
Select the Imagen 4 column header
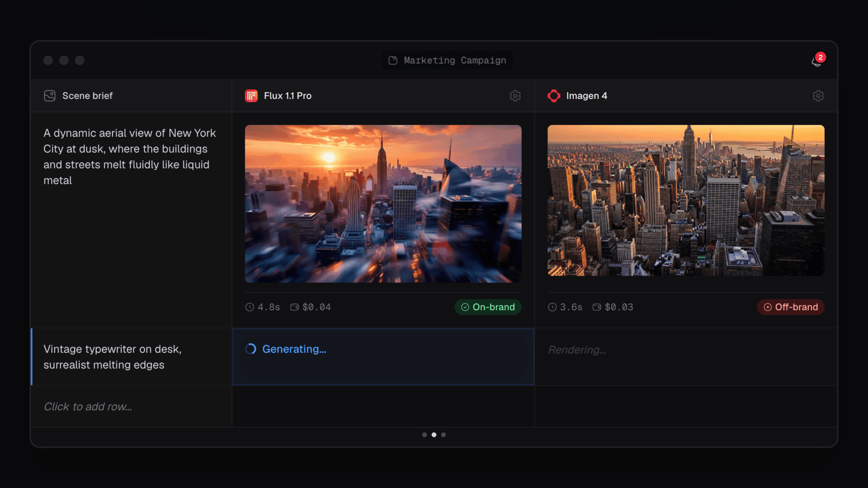click(686, 96)
